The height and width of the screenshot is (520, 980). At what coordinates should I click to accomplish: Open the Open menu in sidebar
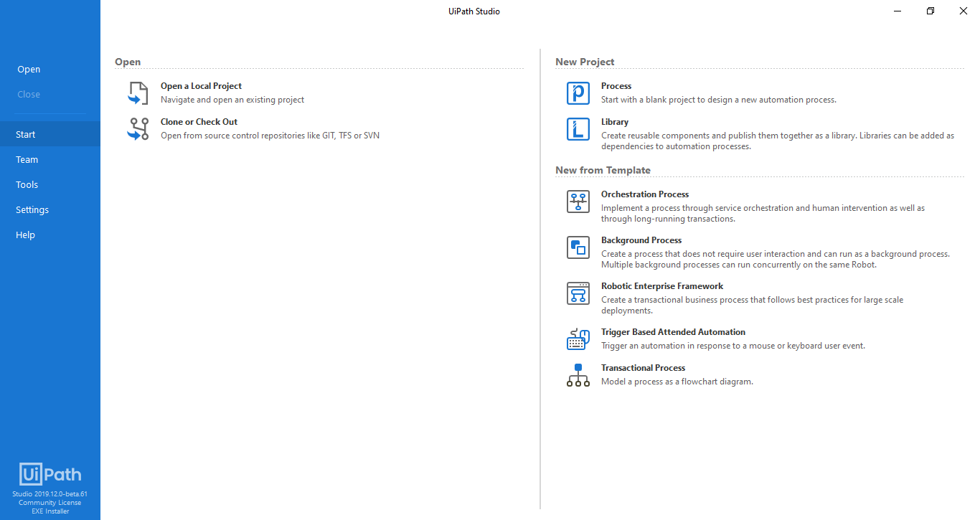pyautogui.click(x=29, y=70)
